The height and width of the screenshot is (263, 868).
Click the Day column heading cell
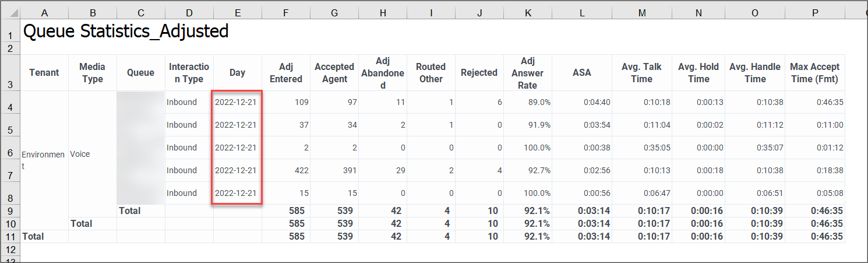pos(237,73)
